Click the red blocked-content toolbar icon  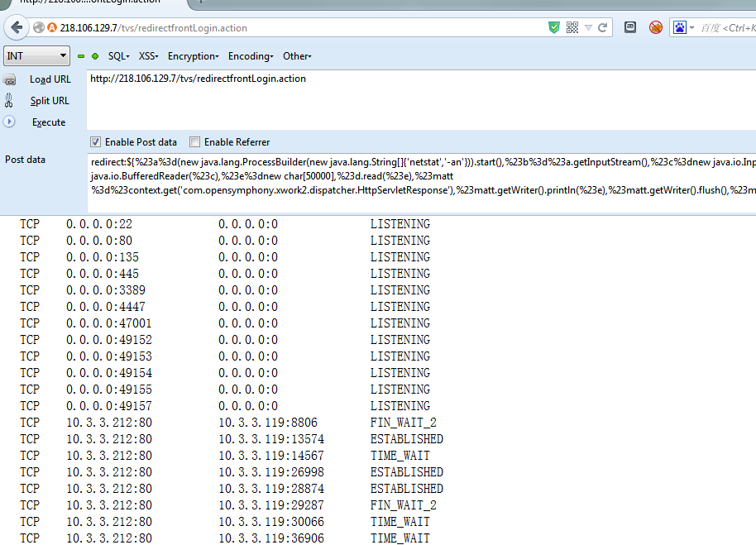pyautogui.click(x=656, y=27)
